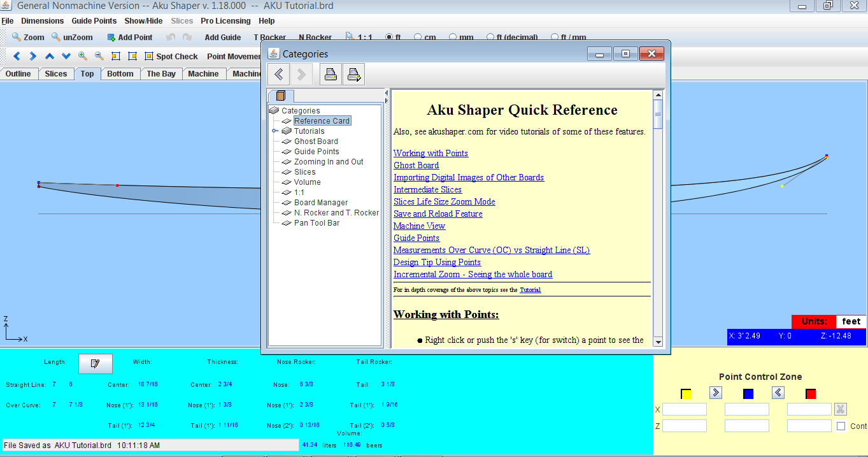Screen dimensions: 868x457
Task: Open the Intermediate Slices link
Action: [427, 189]
